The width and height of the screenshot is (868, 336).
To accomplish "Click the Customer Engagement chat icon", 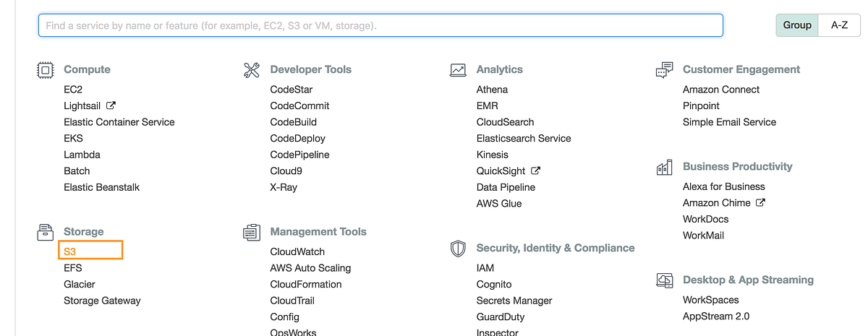I will click(664, 70).
